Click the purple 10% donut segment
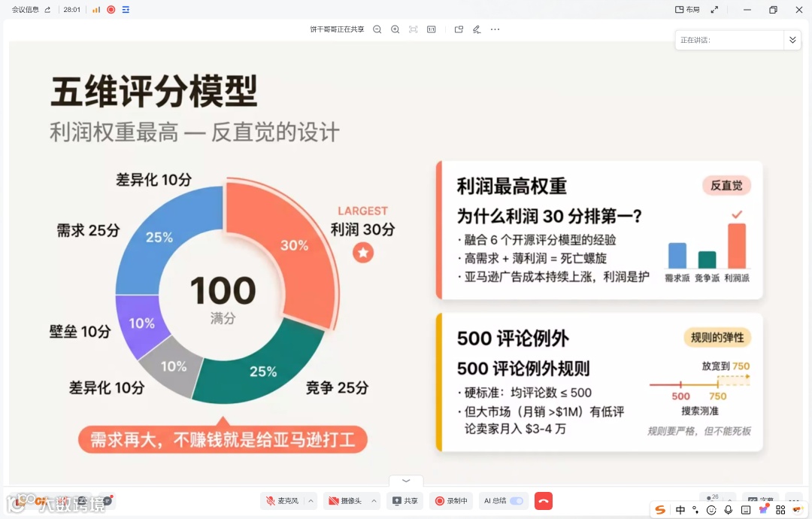 coord(141,323)
